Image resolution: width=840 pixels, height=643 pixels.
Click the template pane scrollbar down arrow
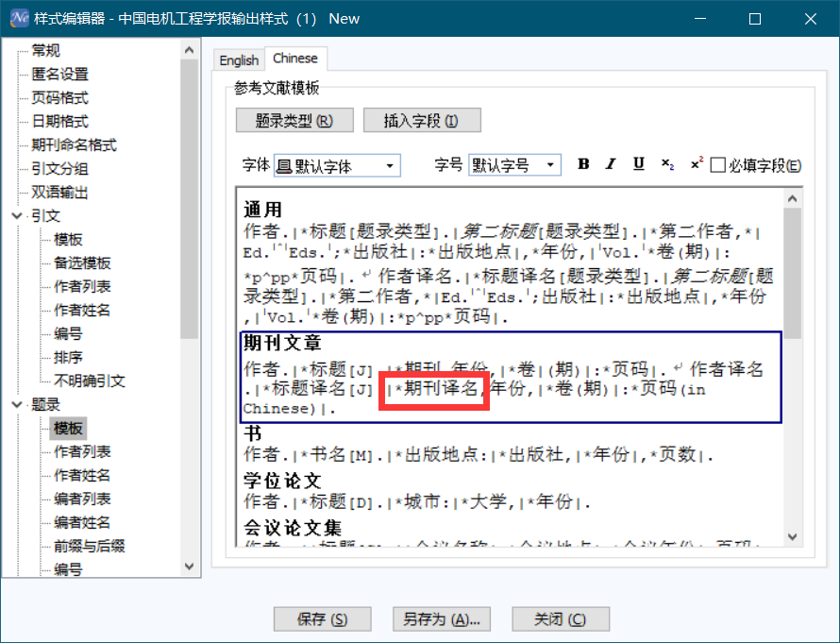click(x=793, y=536)
